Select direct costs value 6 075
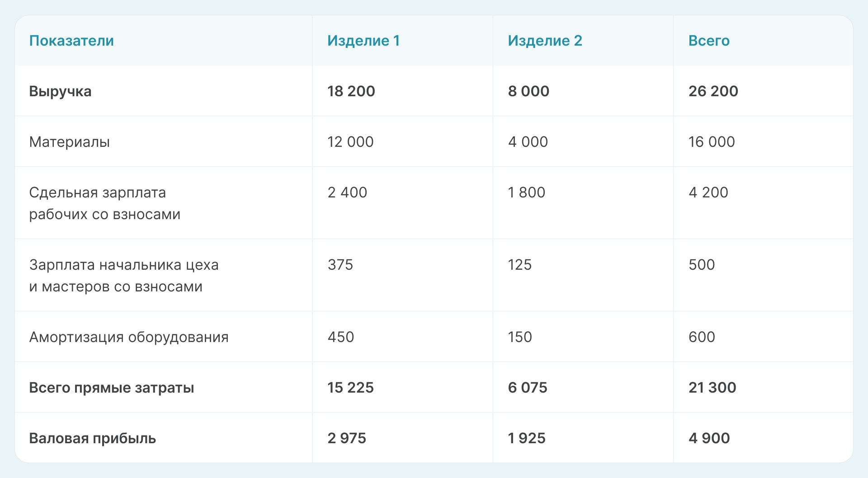The height and width of the screenshot is (478, 868). point(527,388)
